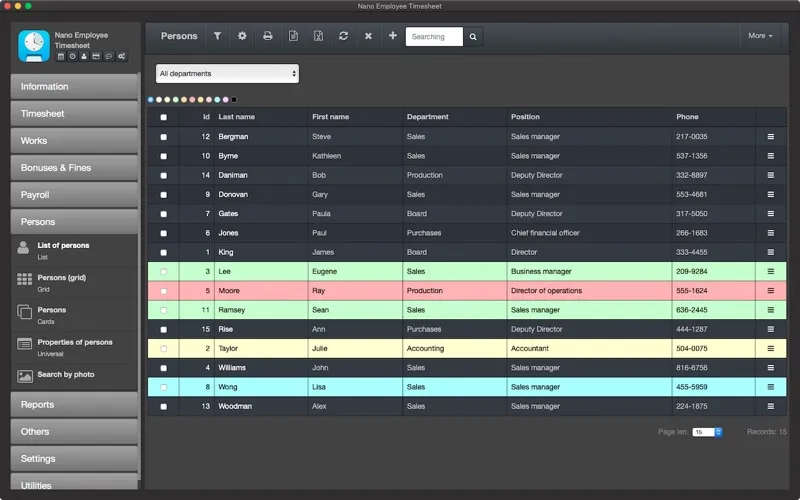Viewport: 800px width, 500px height.
Task: Open List of persons view
Action: click(x=74, y=251)
